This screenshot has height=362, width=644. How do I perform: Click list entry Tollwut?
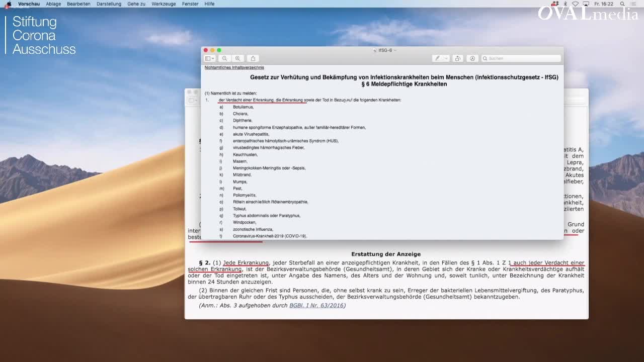pos(239,209)
